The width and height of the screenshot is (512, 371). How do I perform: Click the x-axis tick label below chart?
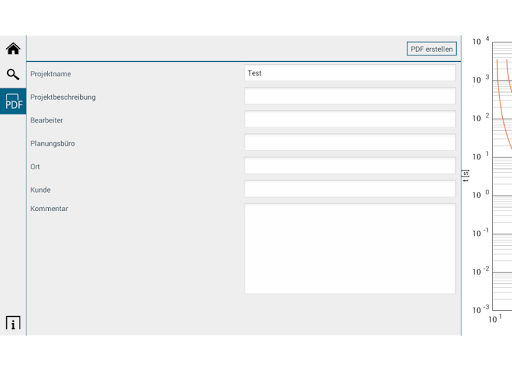(495, 319)
